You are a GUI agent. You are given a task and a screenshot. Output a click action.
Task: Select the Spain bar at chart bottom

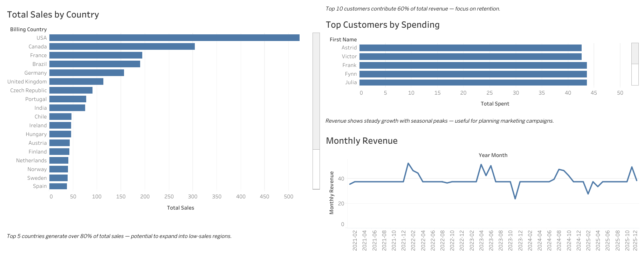click(58, 186)
